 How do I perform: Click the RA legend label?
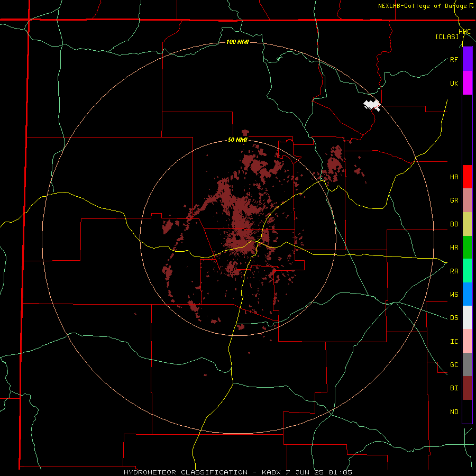coord(454,271)
